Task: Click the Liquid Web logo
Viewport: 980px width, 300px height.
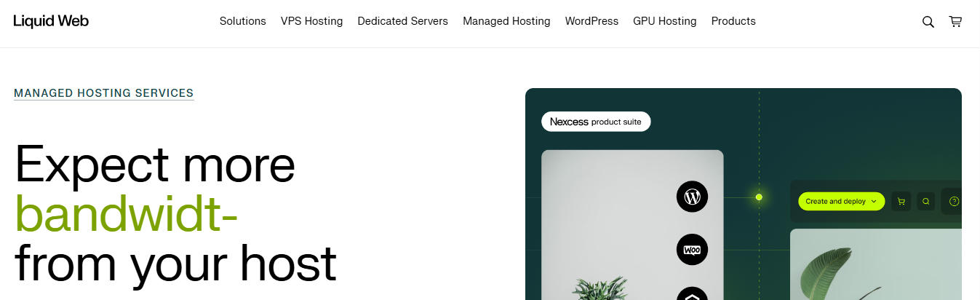Action: (x=51, y=21)
